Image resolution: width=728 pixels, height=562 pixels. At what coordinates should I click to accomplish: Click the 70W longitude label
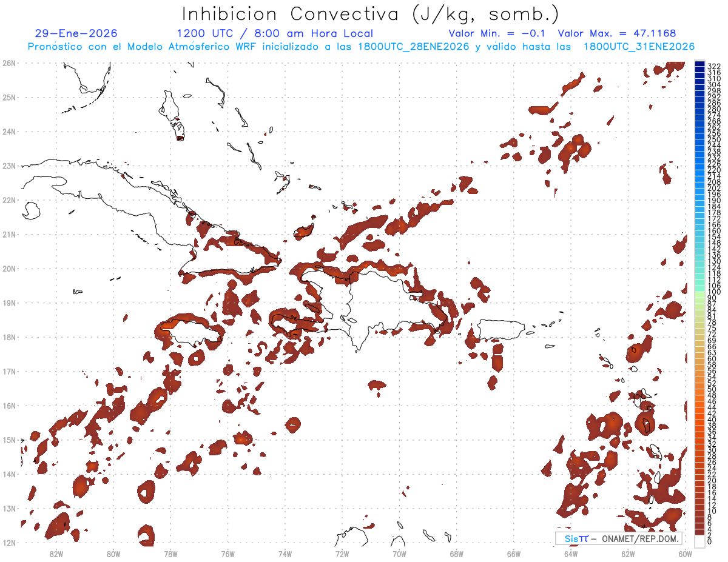pos(399,554)
